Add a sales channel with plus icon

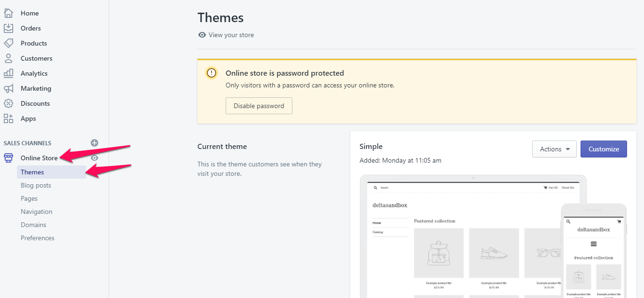[x=94, y=143]
